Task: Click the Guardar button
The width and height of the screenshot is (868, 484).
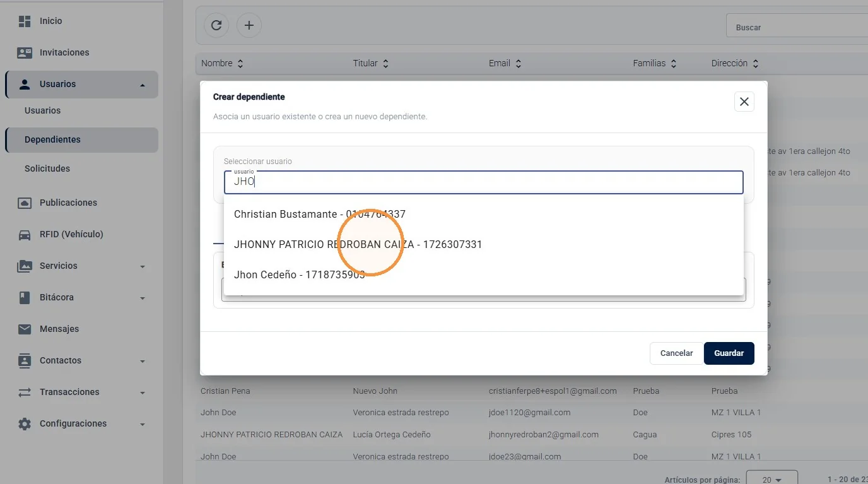Action: click(x=729, y=353)
